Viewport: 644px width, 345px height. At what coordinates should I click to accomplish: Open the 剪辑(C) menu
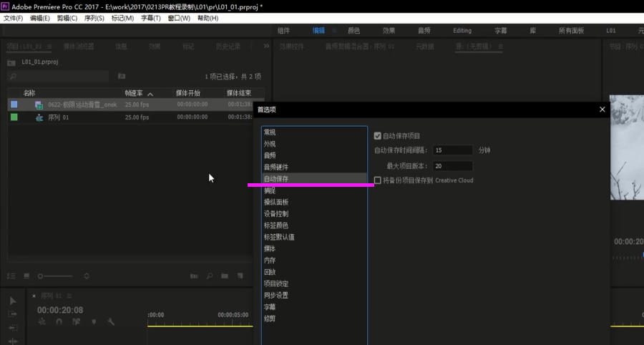[x=67, y=18]
